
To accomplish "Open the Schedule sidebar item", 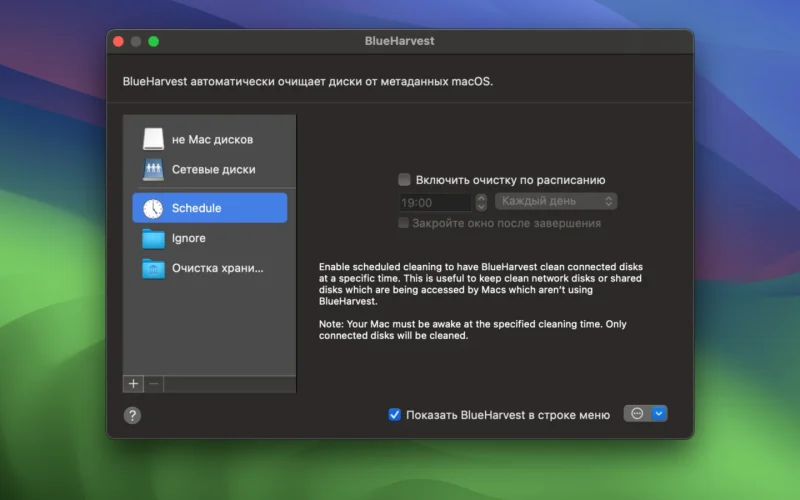I will click(210, 208).
